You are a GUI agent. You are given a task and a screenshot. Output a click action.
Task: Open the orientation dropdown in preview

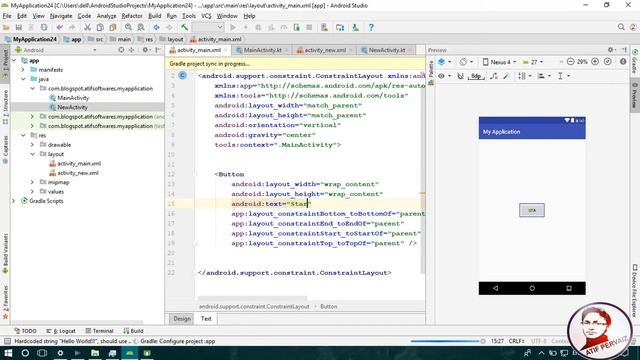coord(466,62)
